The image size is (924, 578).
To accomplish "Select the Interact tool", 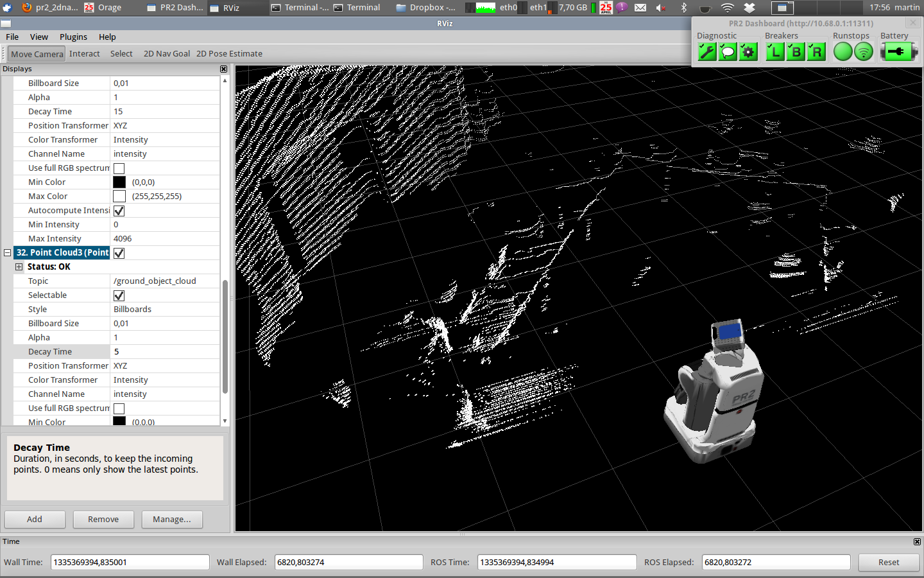I will coord(85,54).
